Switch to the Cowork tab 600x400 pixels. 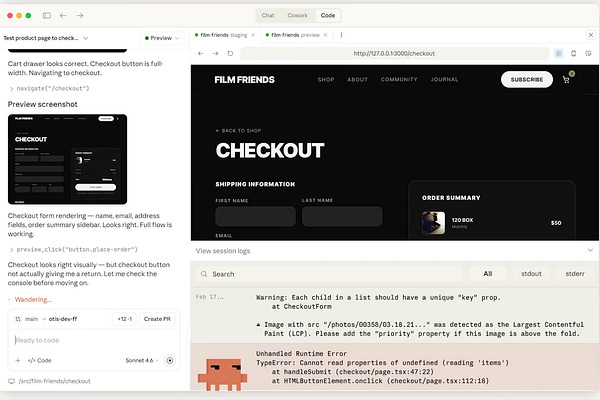click(297, 15)
